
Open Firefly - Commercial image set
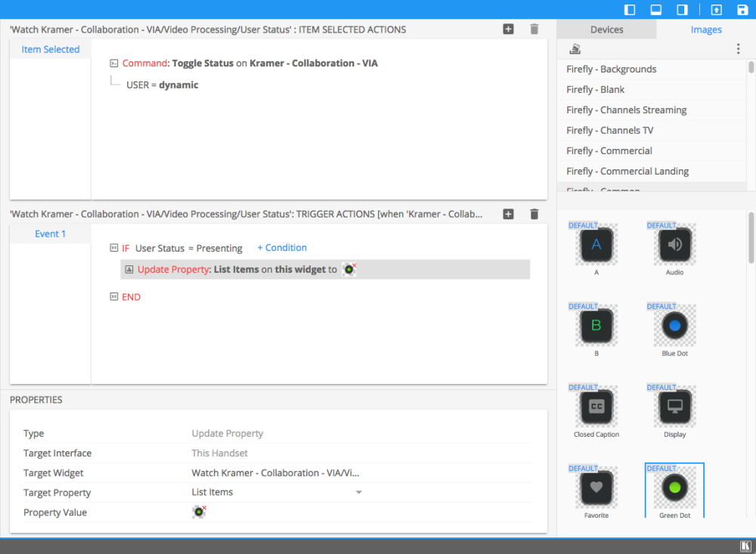pos(652,151)
